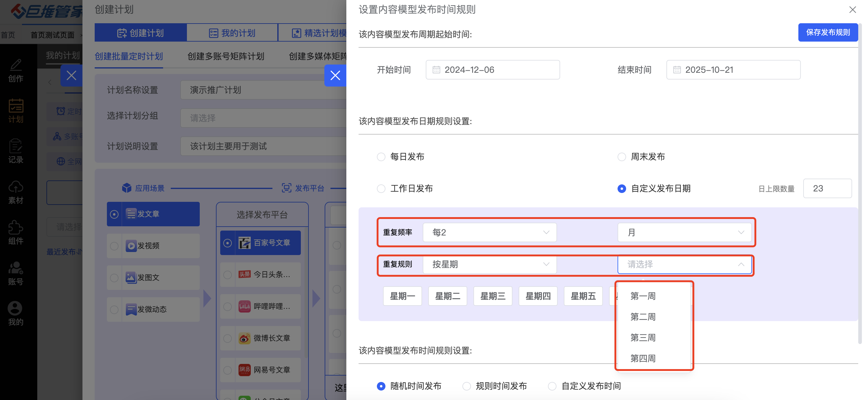Open the 素材 cloud upload icon

[x=16, y=187]
